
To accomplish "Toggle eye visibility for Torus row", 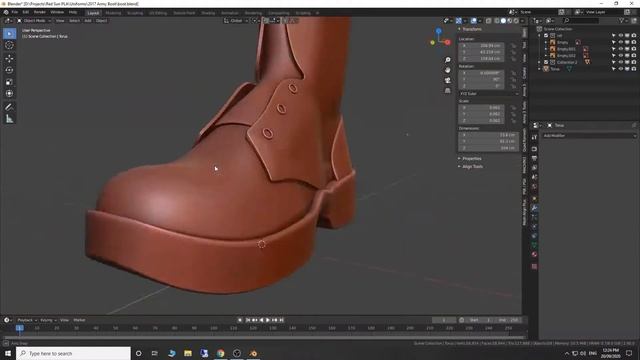I will pos(620,69).
